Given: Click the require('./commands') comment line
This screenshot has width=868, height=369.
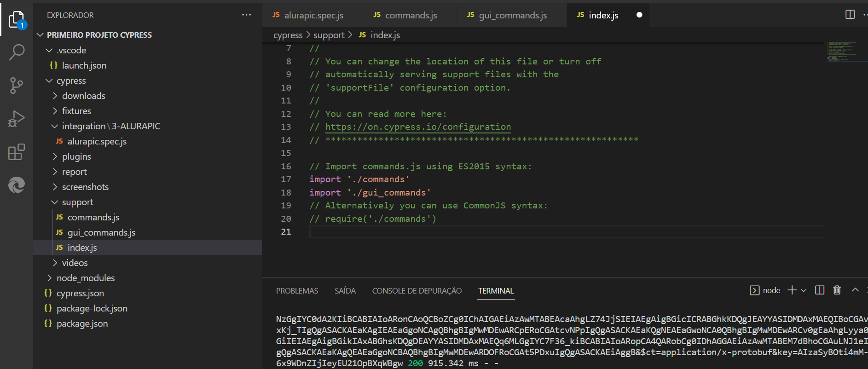Looking at the screenshot, I should [x=373, y=219].
